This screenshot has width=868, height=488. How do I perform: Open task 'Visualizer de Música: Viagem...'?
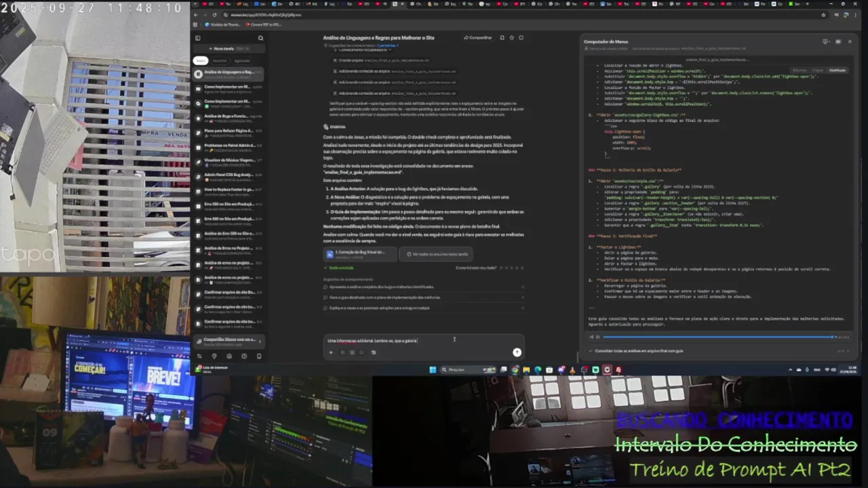coord(229,161)
